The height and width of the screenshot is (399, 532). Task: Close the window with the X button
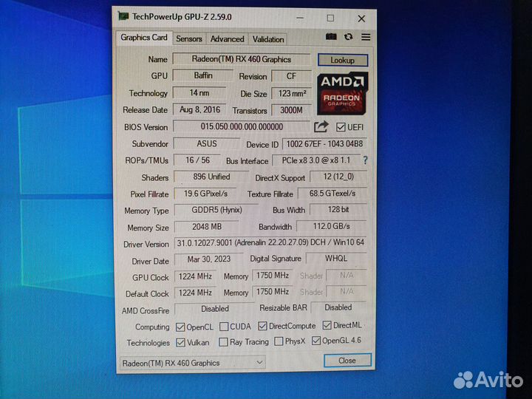coord(361,18)
